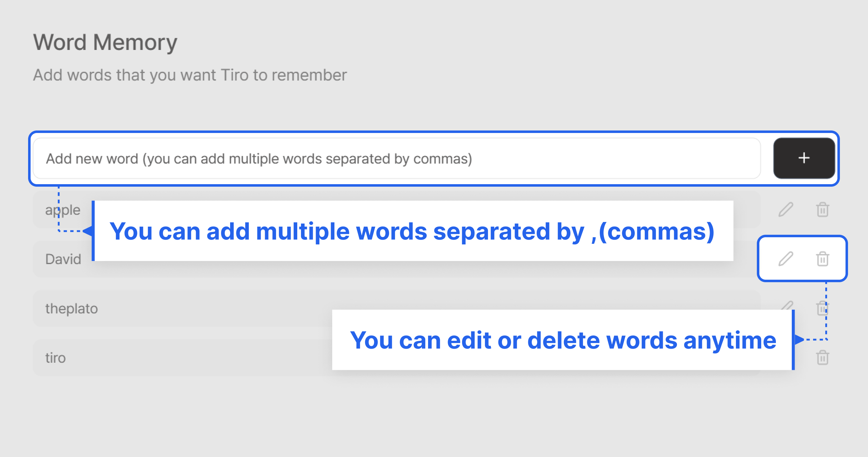
Task: Click the partially hidden pencil icon for theplato
Action: pos(787,306)
